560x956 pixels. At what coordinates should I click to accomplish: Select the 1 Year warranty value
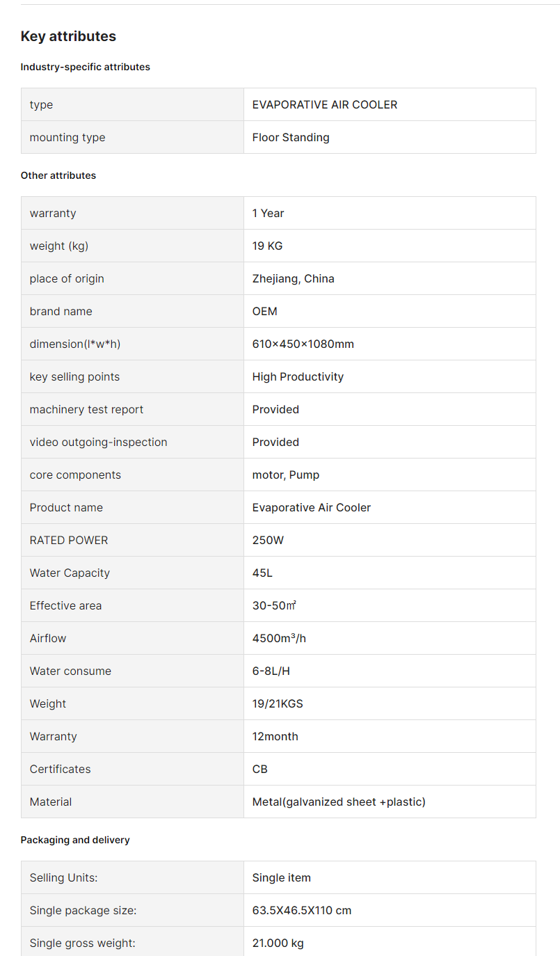point(269,213)
